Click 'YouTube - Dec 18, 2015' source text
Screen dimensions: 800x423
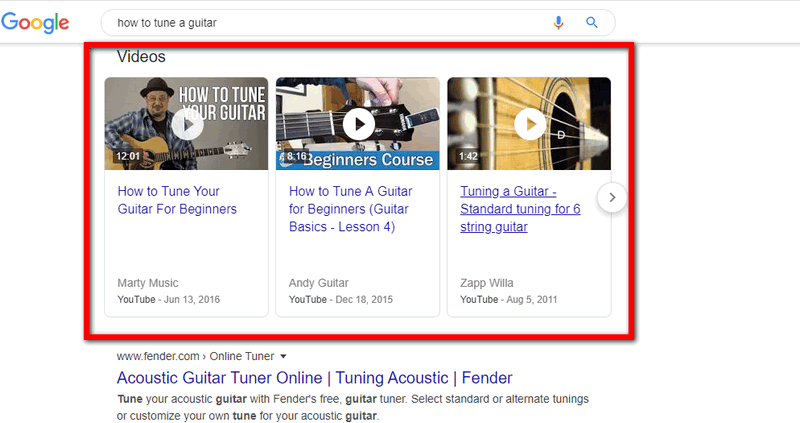[x=341, y=300]
